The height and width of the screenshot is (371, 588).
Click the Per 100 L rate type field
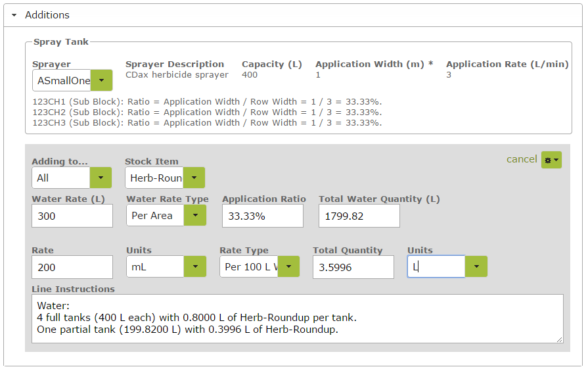tap(248, 266)
